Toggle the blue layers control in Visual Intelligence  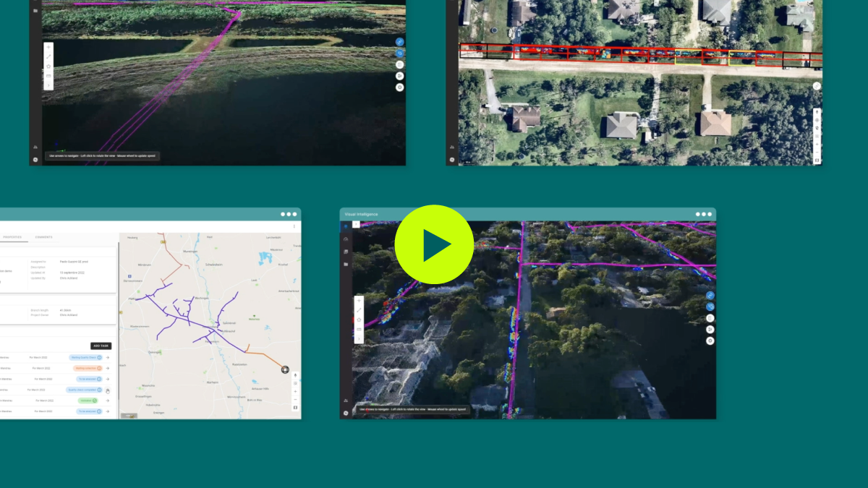(x=710, y=307)
